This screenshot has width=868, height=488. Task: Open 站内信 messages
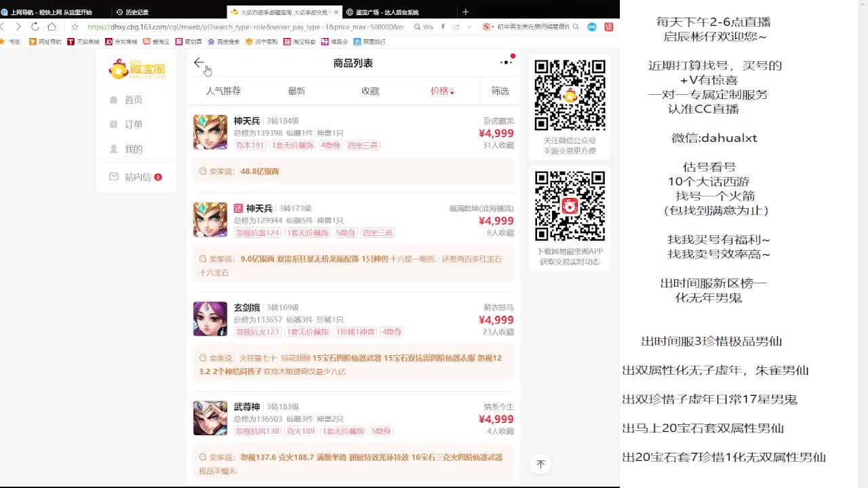(138, 177)
